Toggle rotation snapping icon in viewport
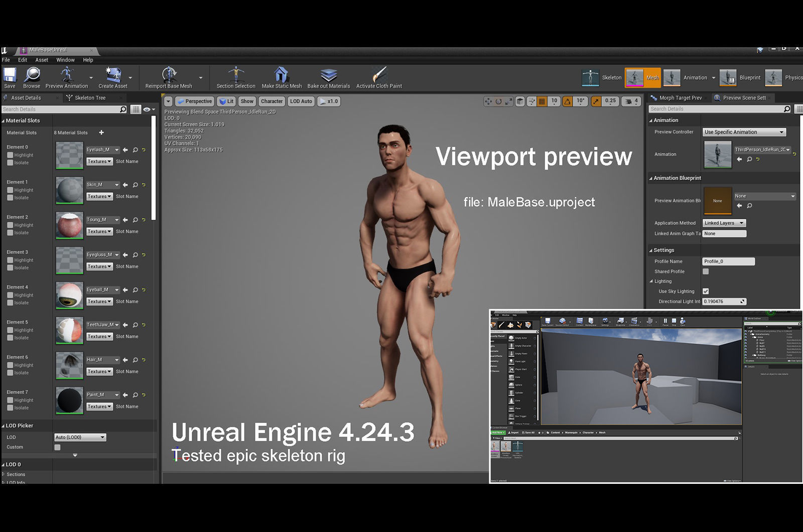 (567, 101)
